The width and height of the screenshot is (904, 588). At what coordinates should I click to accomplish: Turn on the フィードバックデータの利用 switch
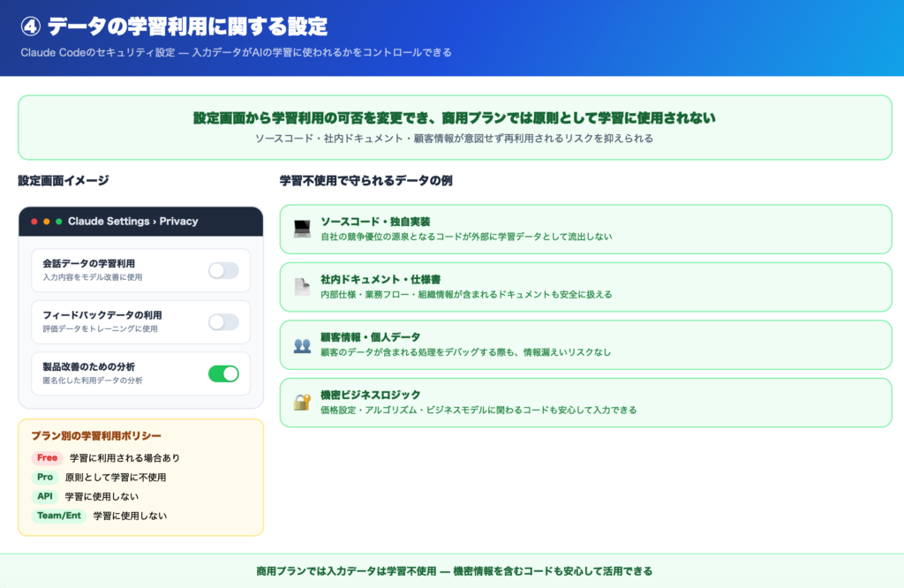(223, 322)
